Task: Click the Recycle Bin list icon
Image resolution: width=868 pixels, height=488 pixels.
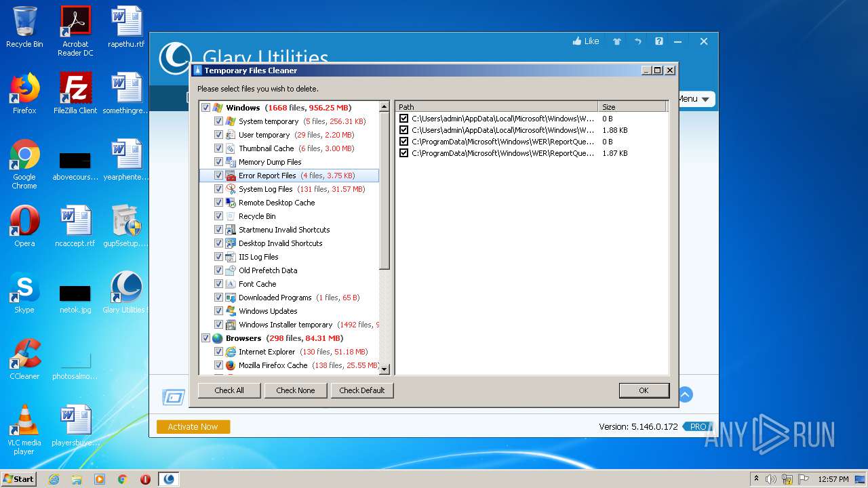Action: [x=231, y=216]
